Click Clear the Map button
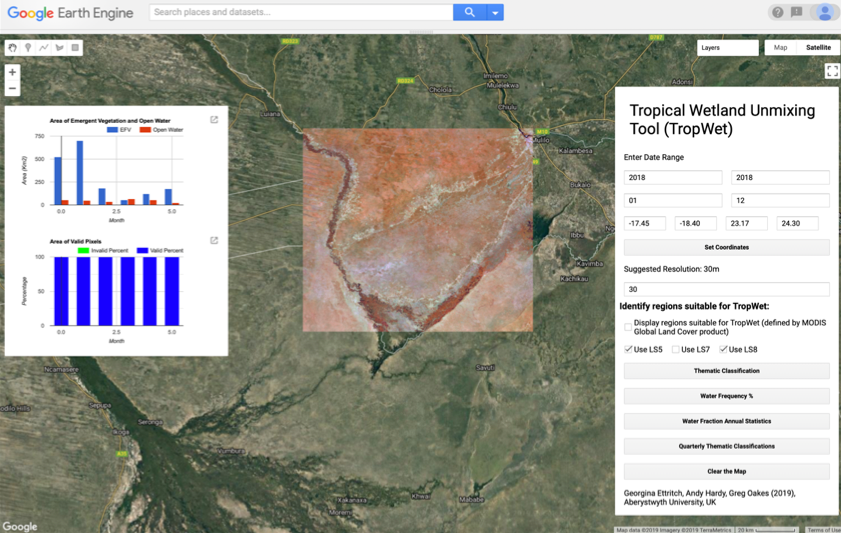Image resolution: width=841 pixels, height=533 pixels. tap(726, 471)
